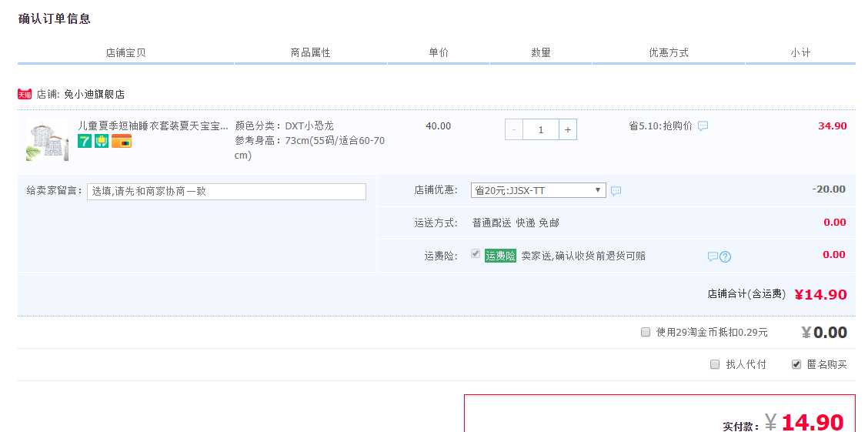Focus the 给卖家留言 message field
Screen dimensions: 868x432
click(226, 192)
